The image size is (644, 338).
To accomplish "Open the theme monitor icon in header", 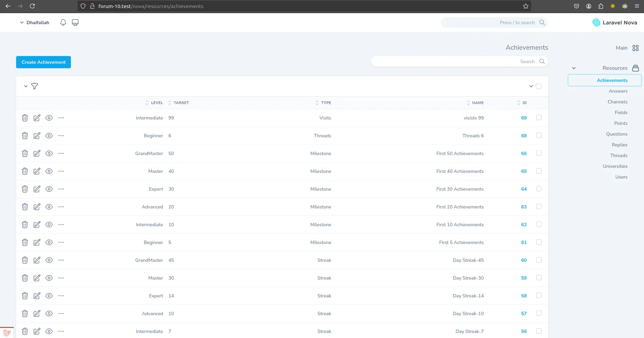I will coord(75,22).
